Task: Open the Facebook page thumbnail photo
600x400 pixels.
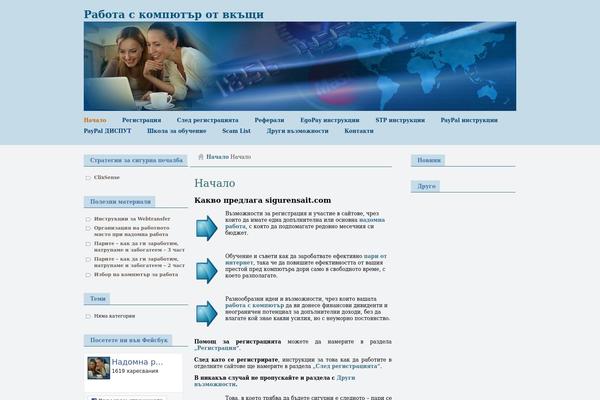Action: [99, 368]
